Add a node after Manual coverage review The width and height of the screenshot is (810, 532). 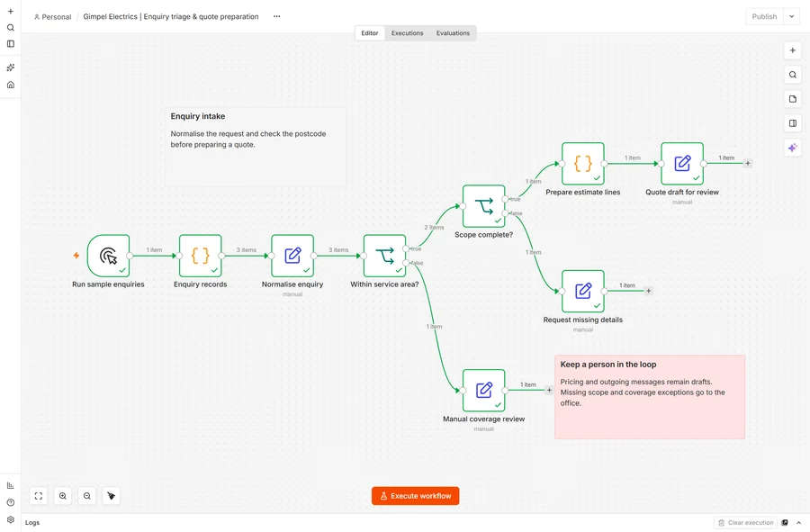pyautogui.click(x=549, y=390)
